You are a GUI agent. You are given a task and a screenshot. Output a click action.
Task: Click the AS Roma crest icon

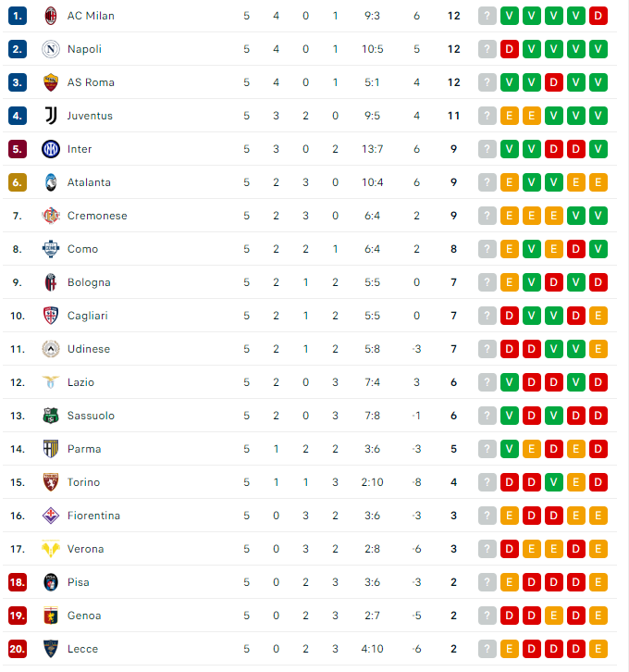point(51,82)
